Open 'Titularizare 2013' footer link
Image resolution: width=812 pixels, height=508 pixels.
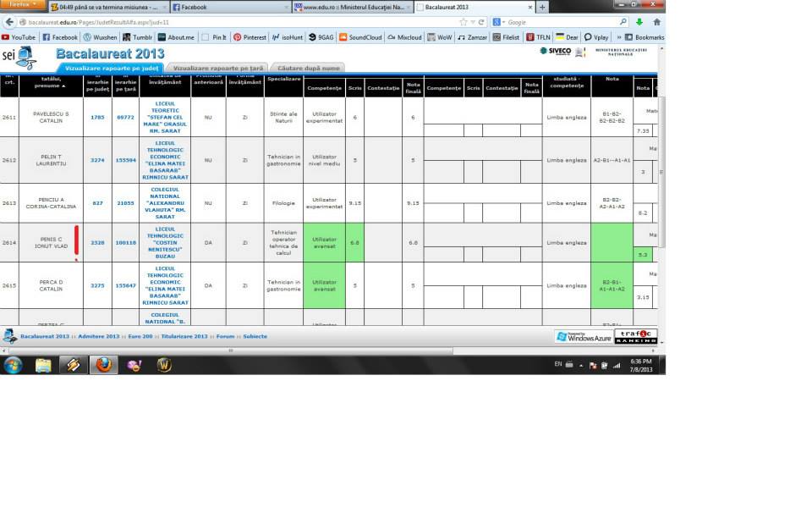pos(184,336)
